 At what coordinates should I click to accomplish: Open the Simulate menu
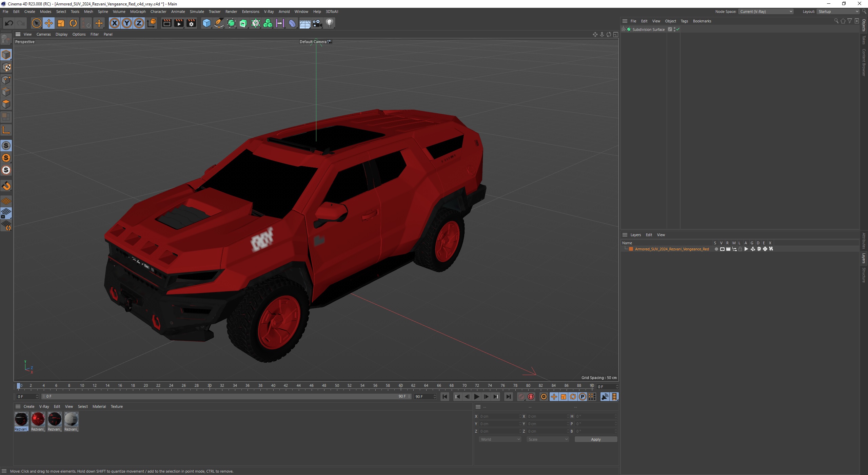tap(197, 12)
